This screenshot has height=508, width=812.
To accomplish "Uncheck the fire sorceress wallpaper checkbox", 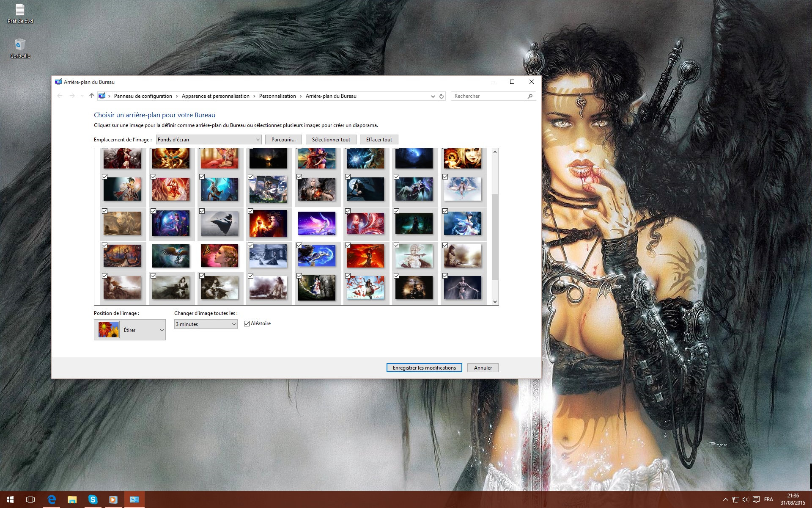I will coord(250,211).
